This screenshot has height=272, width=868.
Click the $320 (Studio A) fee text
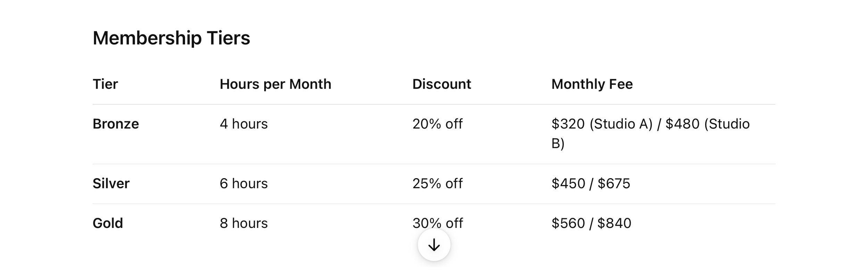[602, 124]
